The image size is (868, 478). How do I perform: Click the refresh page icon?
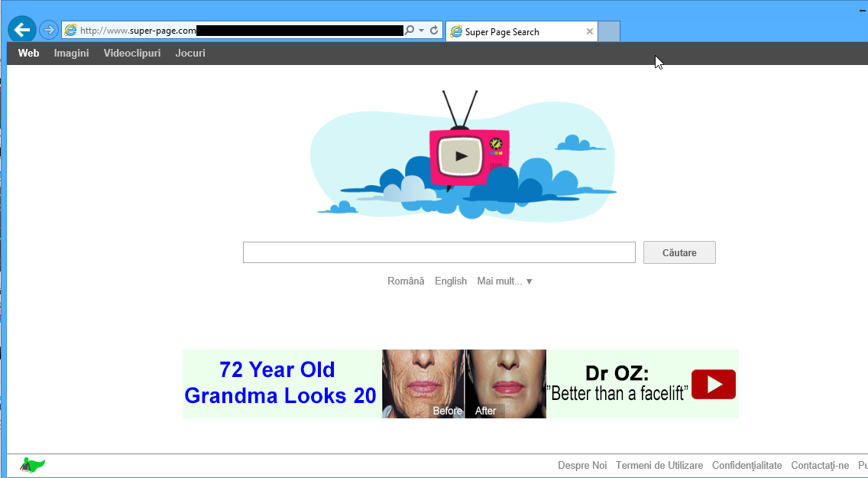(434, 31)
